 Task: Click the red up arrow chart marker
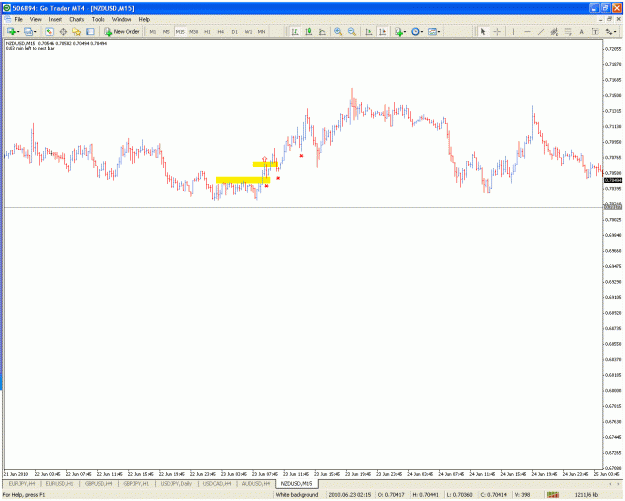(264, 159)
